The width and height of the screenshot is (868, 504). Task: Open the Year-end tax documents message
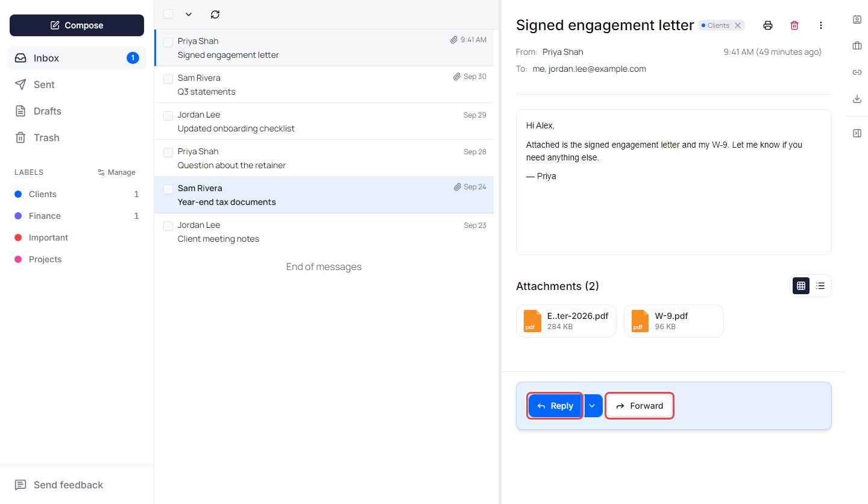[x=324, y=195]
